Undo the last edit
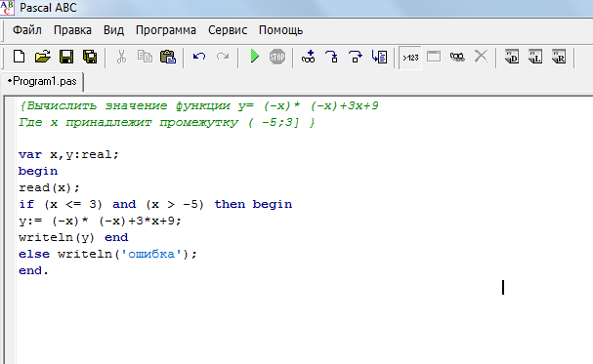 click(x=199, y=57)
